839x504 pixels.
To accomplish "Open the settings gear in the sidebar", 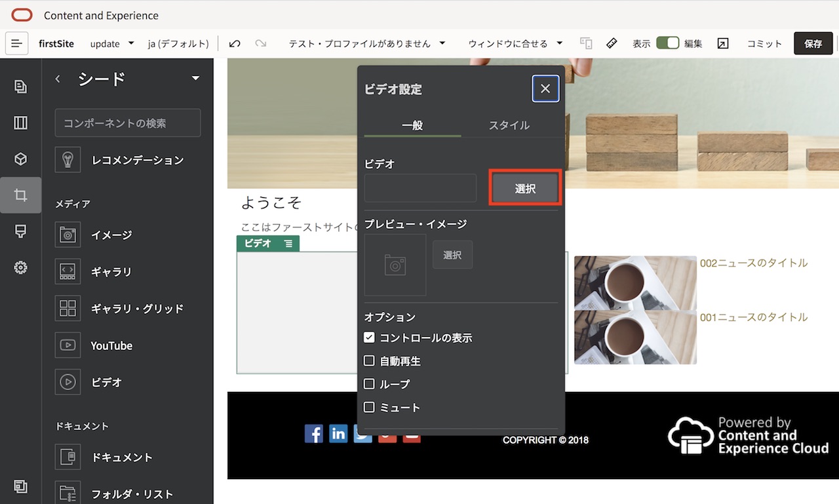I will [20, 267].
